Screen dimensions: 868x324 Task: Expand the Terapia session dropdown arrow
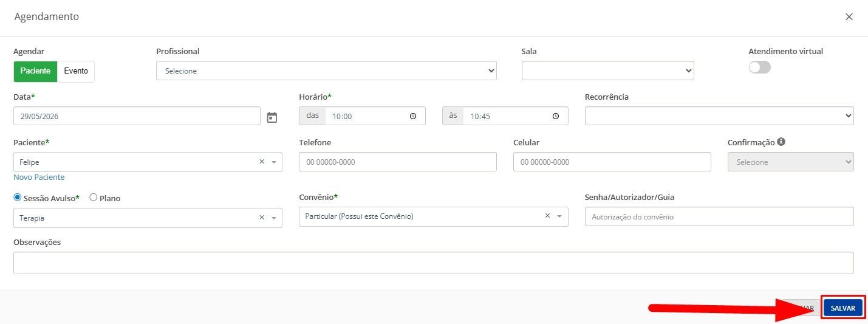pyautogui.click(x=274, y=218)
